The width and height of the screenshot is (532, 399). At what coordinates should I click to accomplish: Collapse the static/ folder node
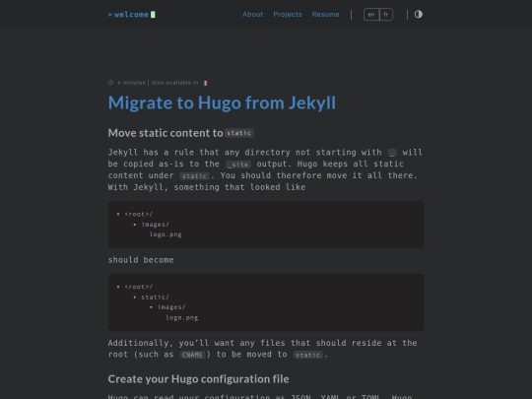point(135,298)
